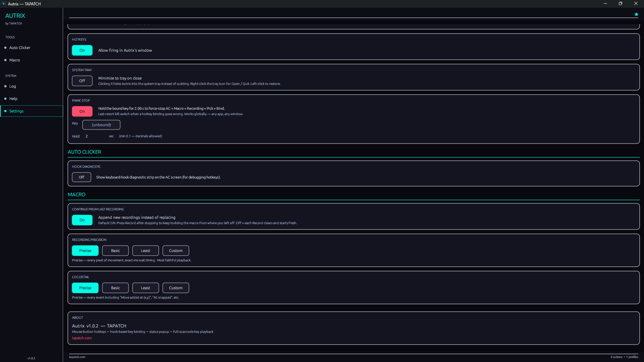This screenshot has height=362, width=644.
Task: Select Custom recording precision
Action: tap(176, 251)
